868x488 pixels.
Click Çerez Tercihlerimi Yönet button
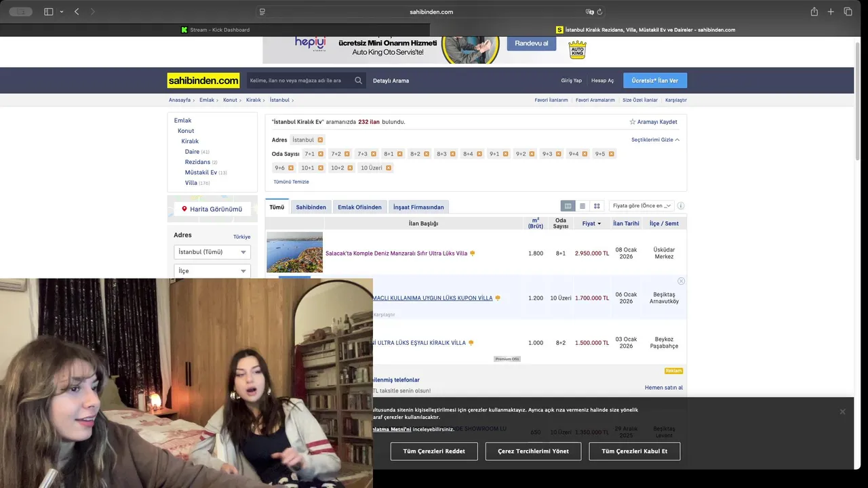pos(533,451)
